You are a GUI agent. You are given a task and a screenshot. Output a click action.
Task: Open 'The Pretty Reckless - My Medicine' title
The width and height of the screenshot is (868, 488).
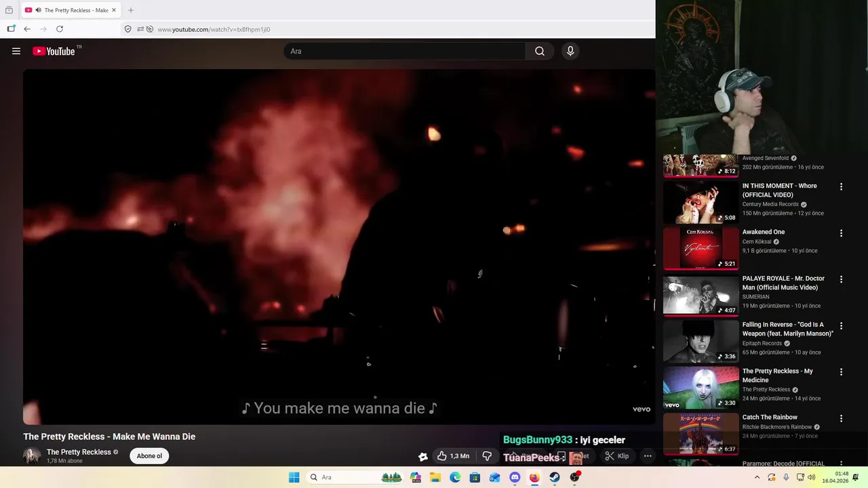pos(778,375)
